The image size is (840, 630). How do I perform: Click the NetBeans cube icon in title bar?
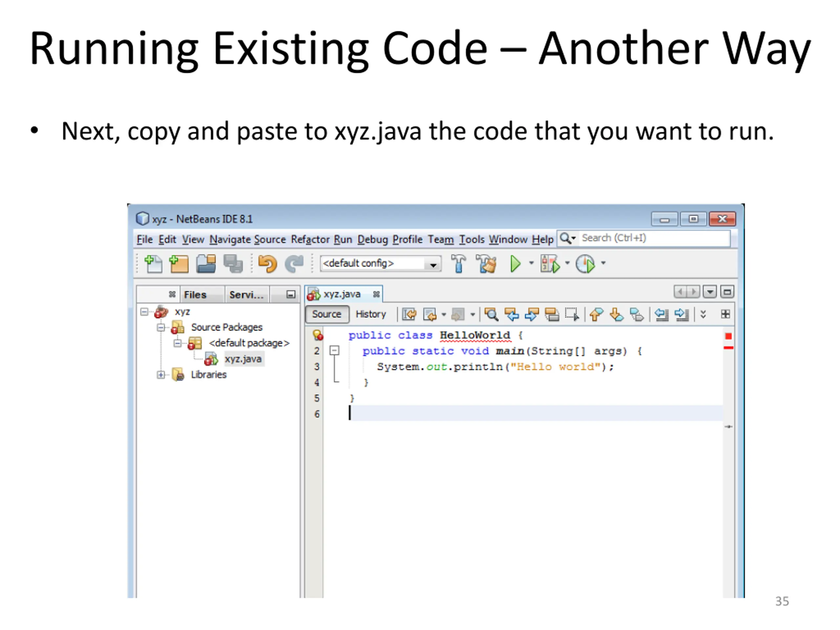click(x=142, y=218)
